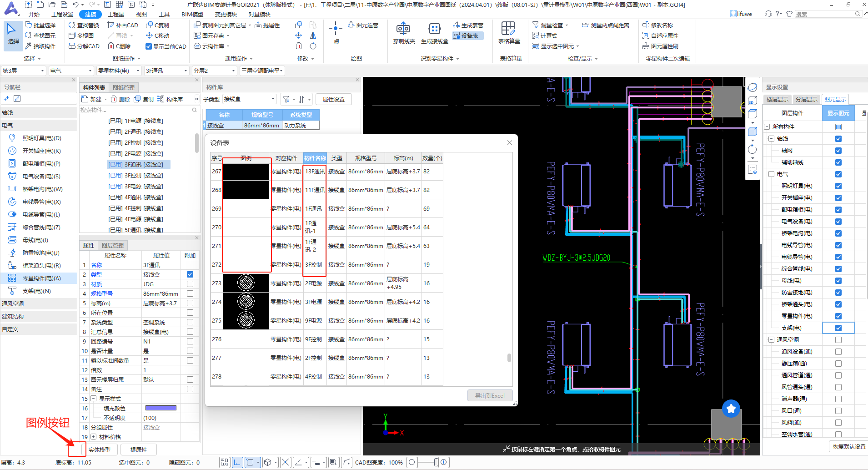Select the 点 drawing tool
Viewport: 868px width, 470px height.
(336, 33)
